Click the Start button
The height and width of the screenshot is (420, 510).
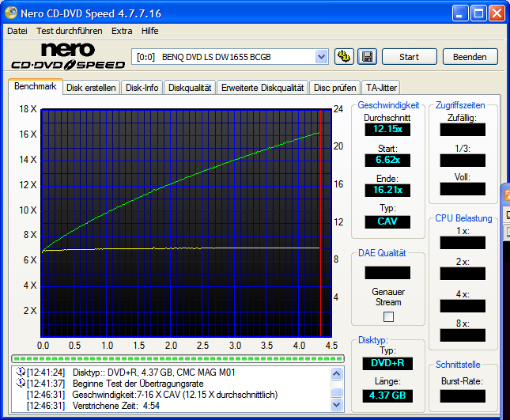tap(409, 57)
